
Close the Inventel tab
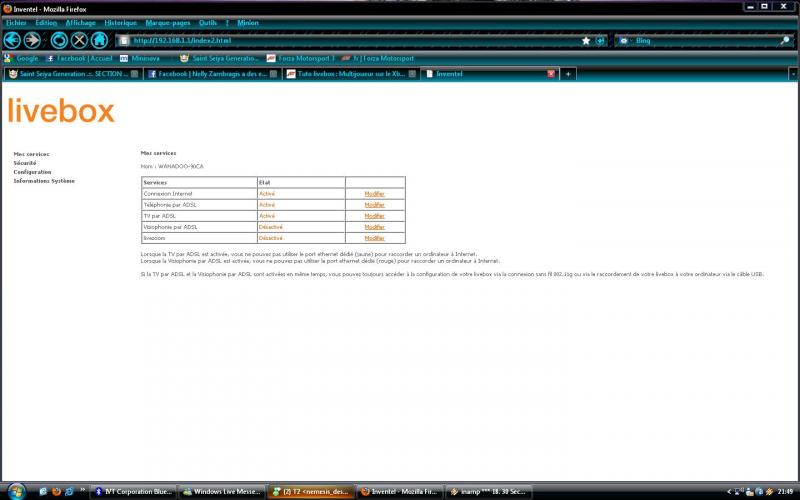551,74
